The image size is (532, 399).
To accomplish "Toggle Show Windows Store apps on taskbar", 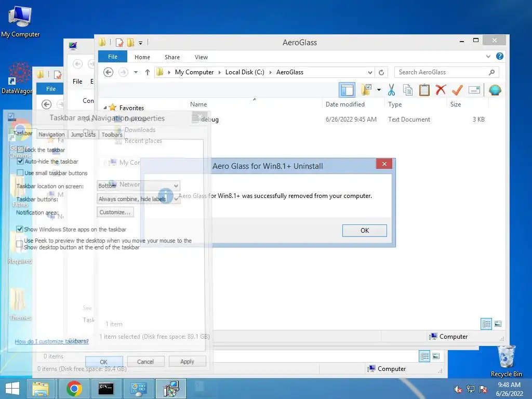I will click(x=20, y=229).
